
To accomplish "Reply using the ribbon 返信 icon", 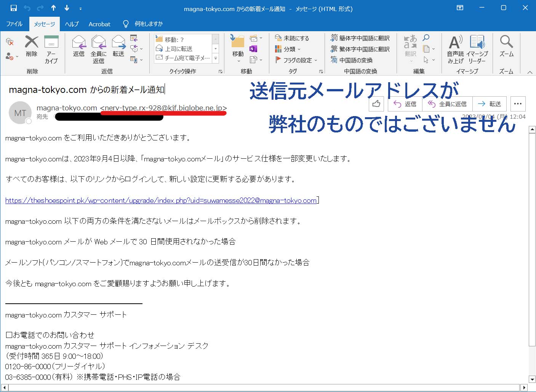I will (x=79, y=46).
